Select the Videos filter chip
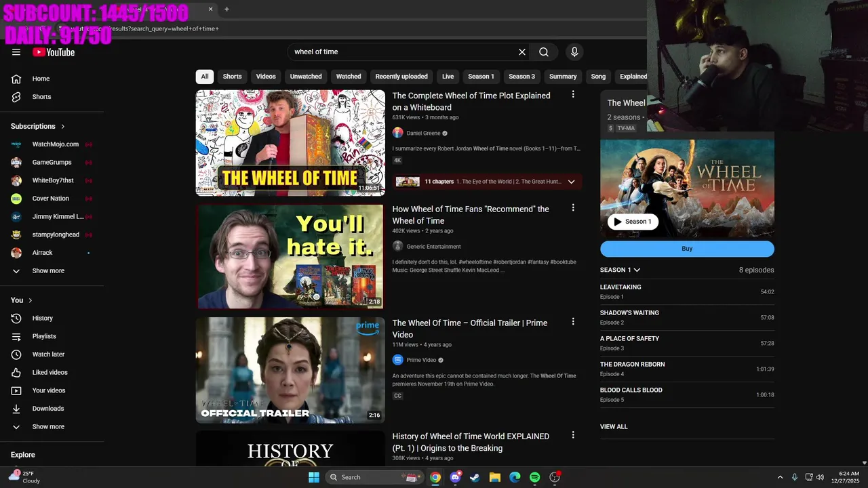This screenshot has height=488, width=868. click(266, 77)
